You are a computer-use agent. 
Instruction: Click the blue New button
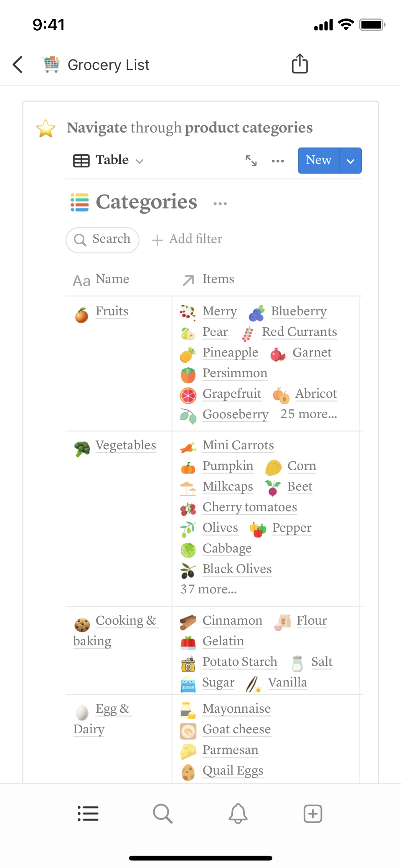(319, 161)
